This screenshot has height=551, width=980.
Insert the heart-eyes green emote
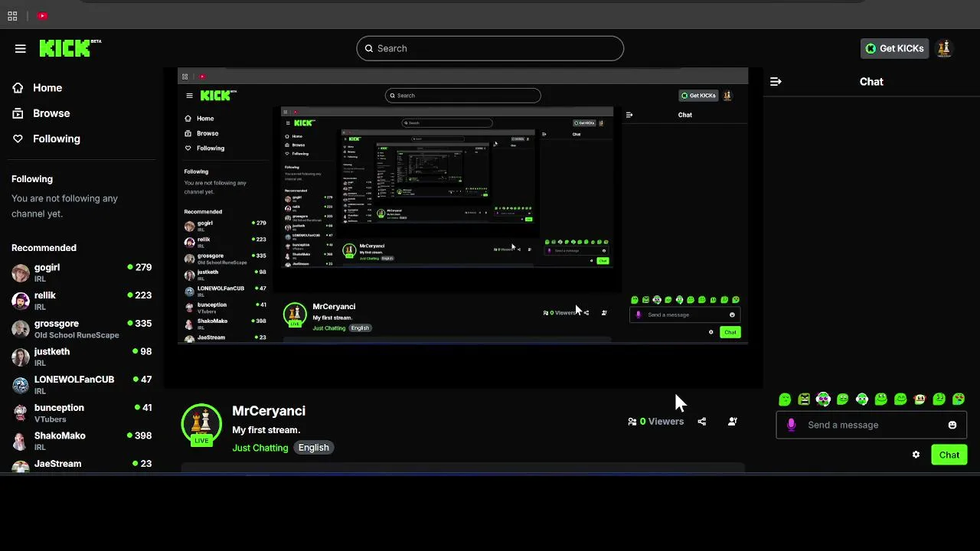[x=959, y=399]
